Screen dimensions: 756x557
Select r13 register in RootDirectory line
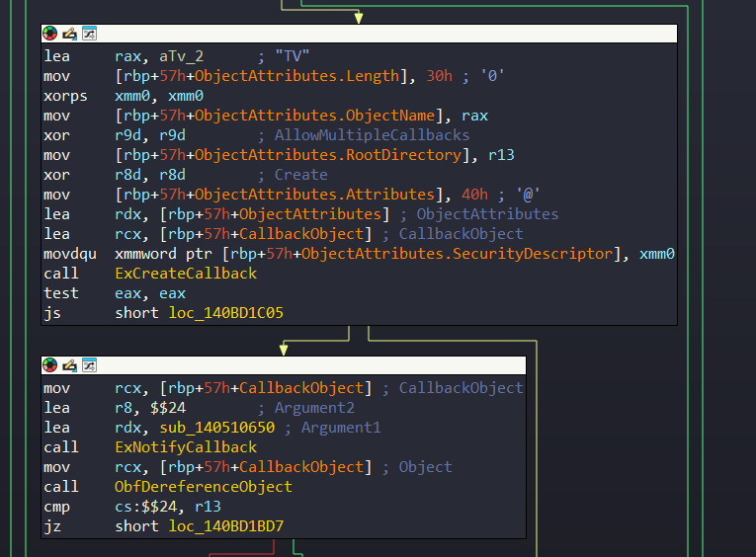pyautogui.click(x=501, y=155)
